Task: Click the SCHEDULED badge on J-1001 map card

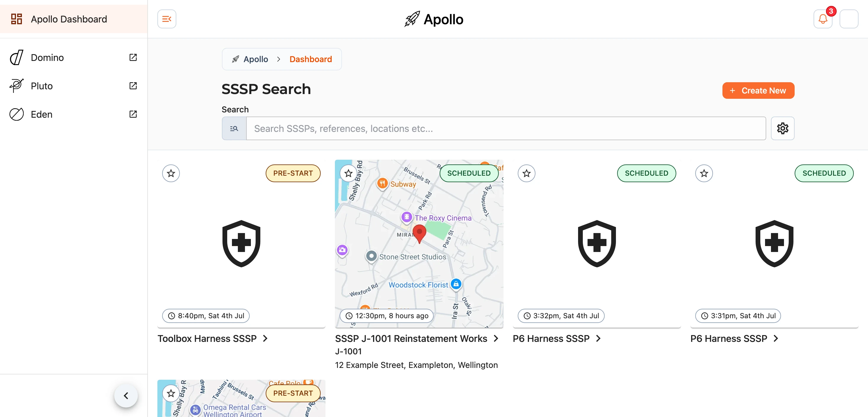Action: 469,173
